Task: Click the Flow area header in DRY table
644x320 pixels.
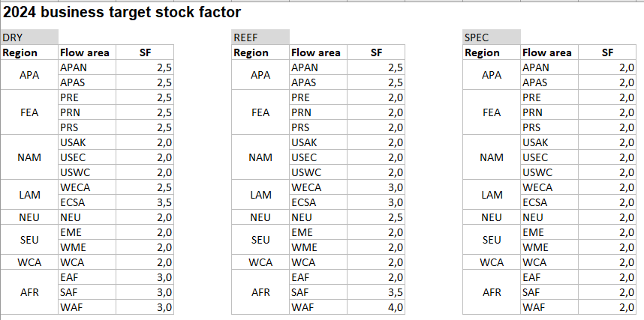Action: click(x=85, y=52)
